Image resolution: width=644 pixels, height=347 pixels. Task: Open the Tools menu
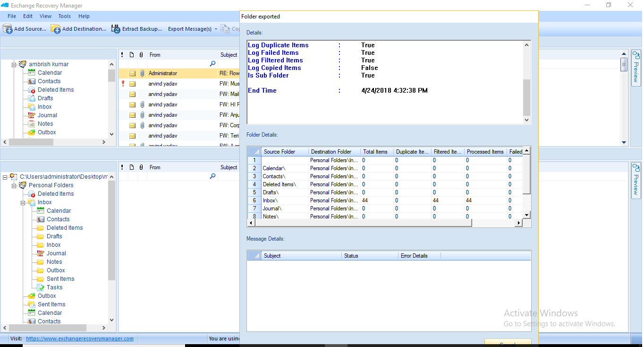coord(65,16)
